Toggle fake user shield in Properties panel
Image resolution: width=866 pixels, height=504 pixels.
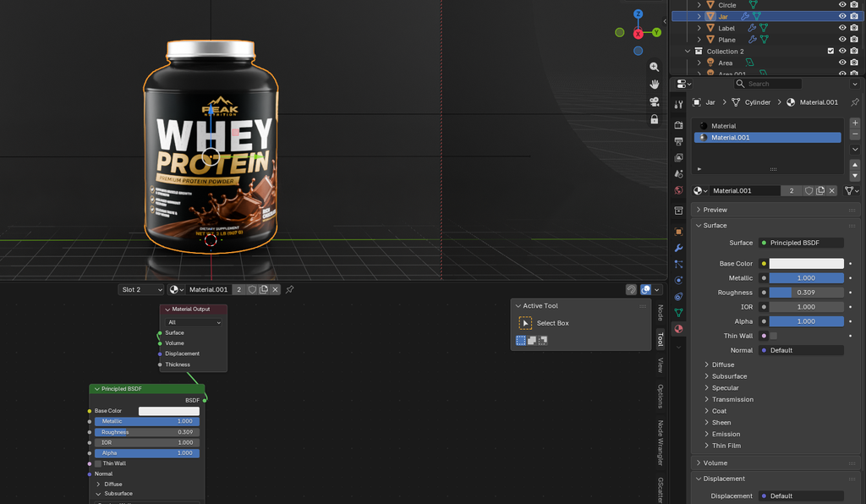point(809,190)
